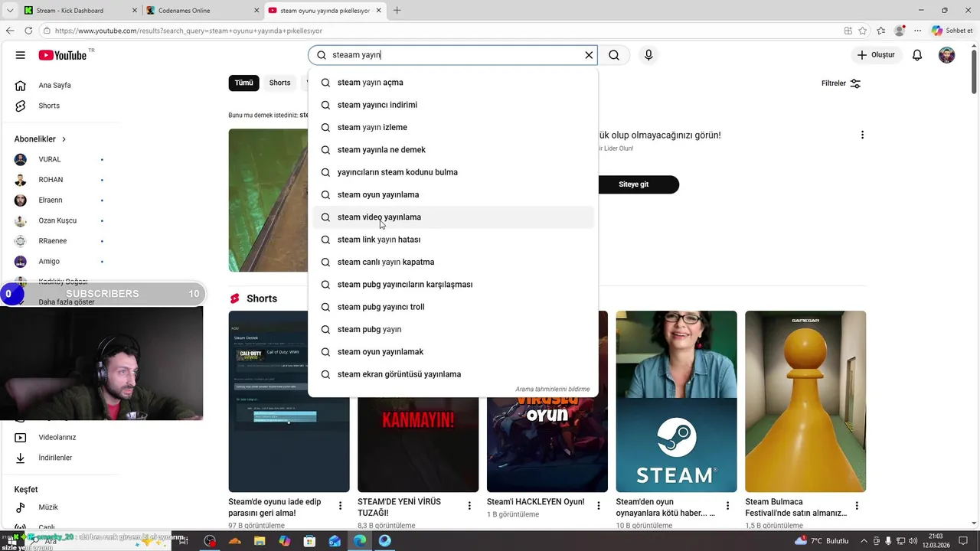Screen dimensions: 980x551
Task: Select the Shorts filter chip
Action: pyautogui.click(x=279, y=83)
